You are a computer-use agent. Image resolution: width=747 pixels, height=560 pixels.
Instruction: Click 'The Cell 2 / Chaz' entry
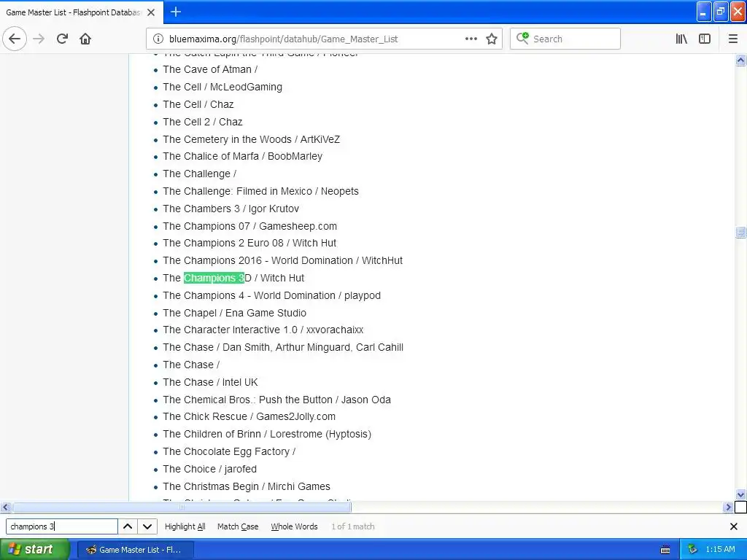(203, 122)
